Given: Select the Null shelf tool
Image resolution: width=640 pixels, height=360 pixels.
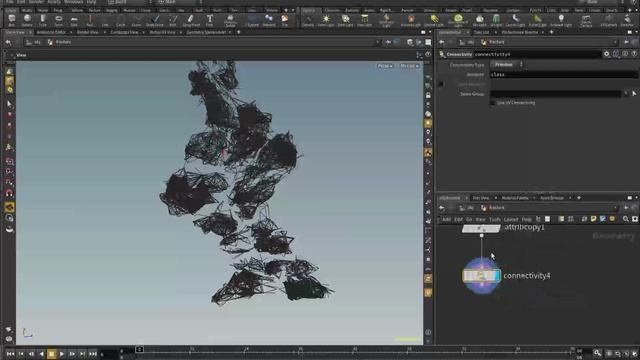Looking at the screenshot, I should pyautogui.click(x=90, y=20).
